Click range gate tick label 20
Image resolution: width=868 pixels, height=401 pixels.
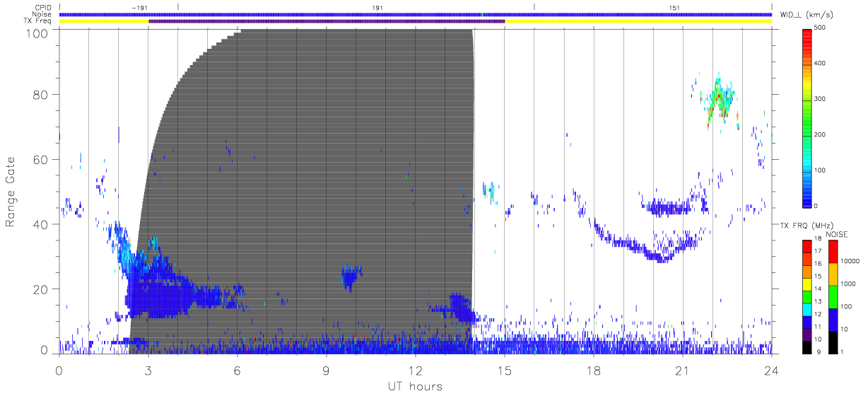40,290
